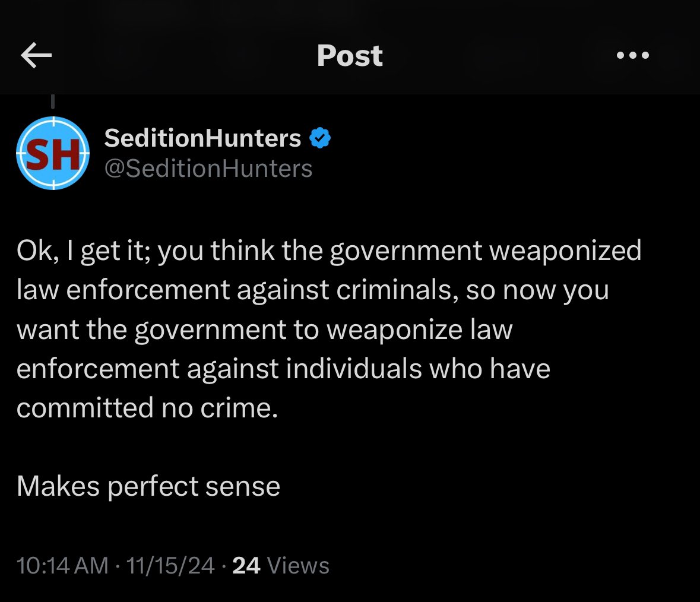Click the "Views" label
The height and width of the screenshot is (602, 700).
tap(298, 565)
